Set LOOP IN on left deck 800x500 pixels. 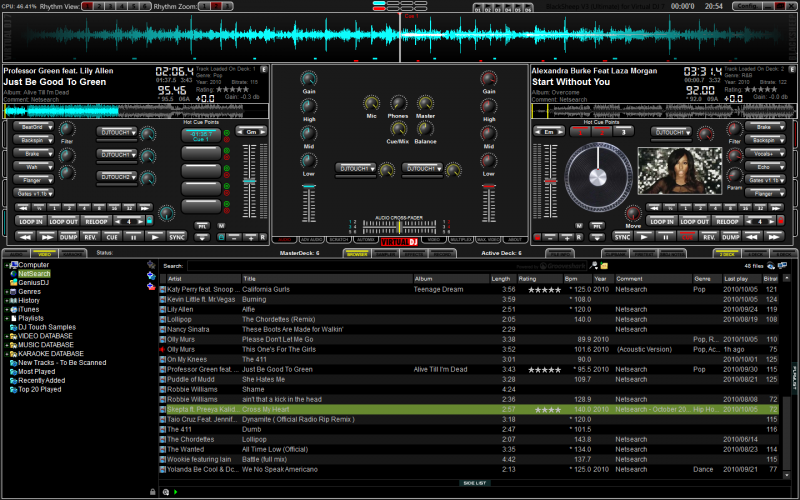tap(31, 221)
